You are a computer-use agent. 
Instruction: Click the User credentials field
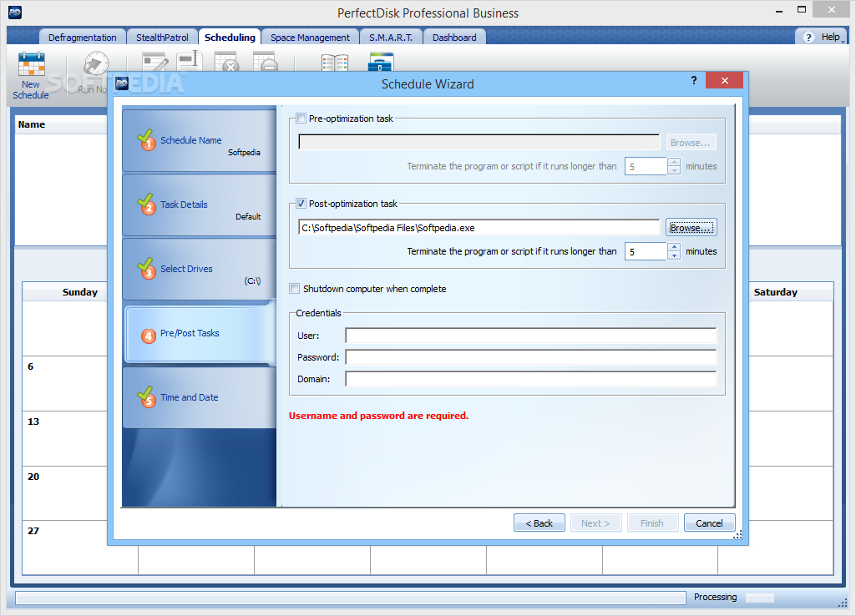coord(530,336)
